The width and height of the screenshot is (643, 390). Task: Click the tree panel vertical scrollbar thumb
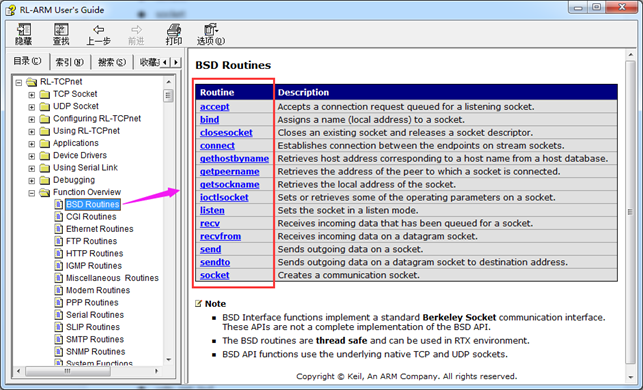(x=169, y=96)
